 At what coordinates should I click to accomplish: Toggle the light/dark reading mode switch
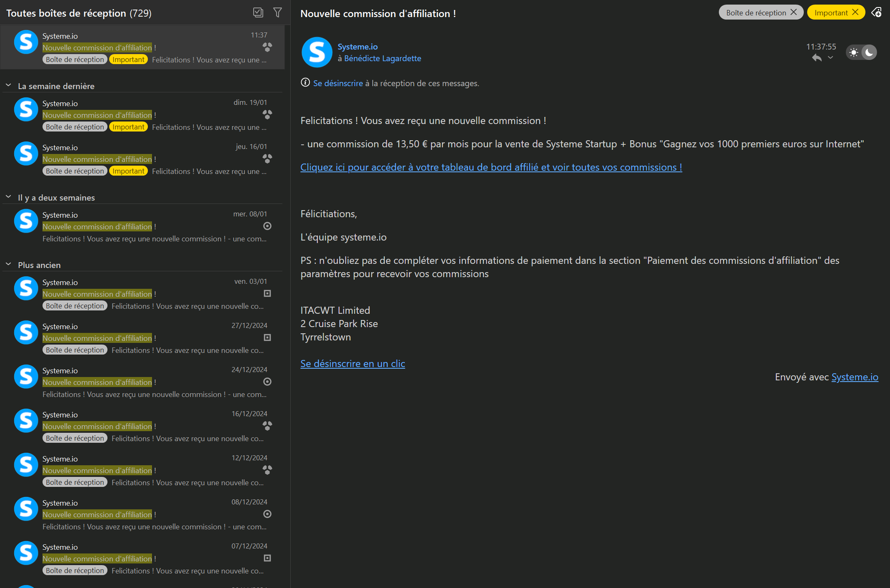[861, 52]
